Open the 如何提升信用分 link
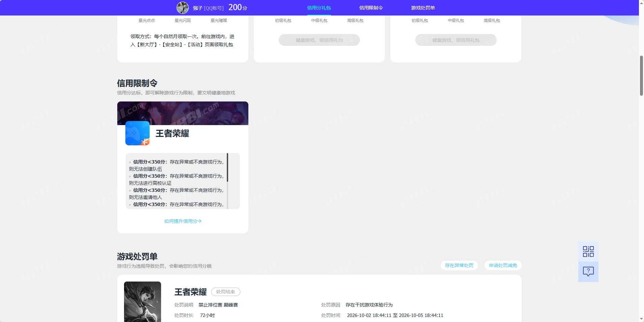This screenshot has height=322, width=644. [183, 221]
